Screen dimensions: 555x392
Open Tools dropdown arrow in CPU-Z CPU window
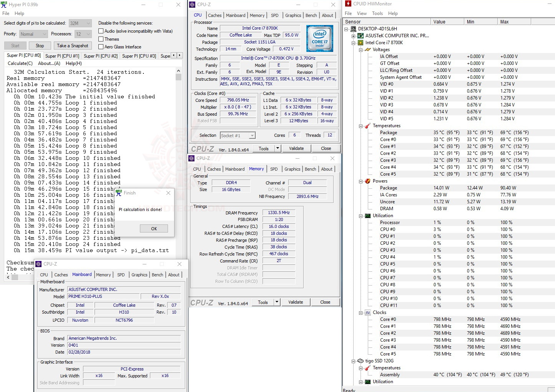click(x=277, y=148)
